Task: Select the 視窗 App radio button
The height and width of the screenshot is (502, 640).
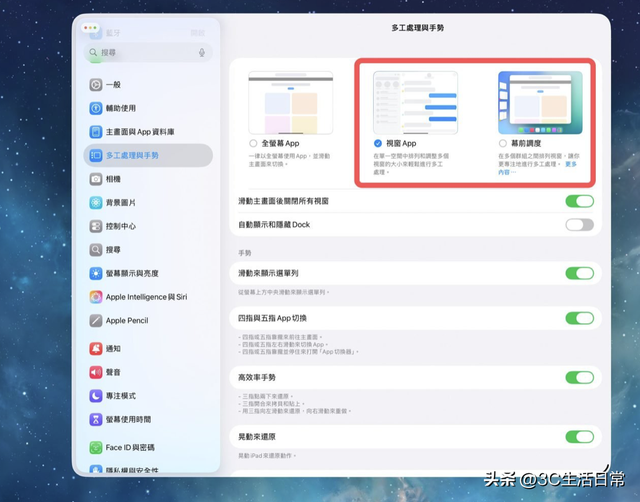Action: 378,143
